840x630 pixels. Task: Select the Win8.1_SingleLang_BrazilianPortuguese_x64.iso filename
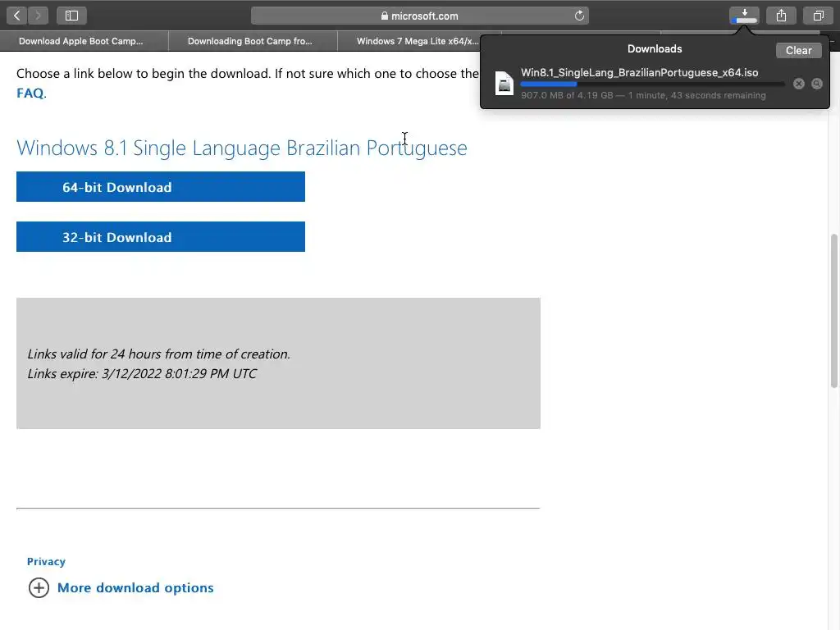[x=639, y=72]
